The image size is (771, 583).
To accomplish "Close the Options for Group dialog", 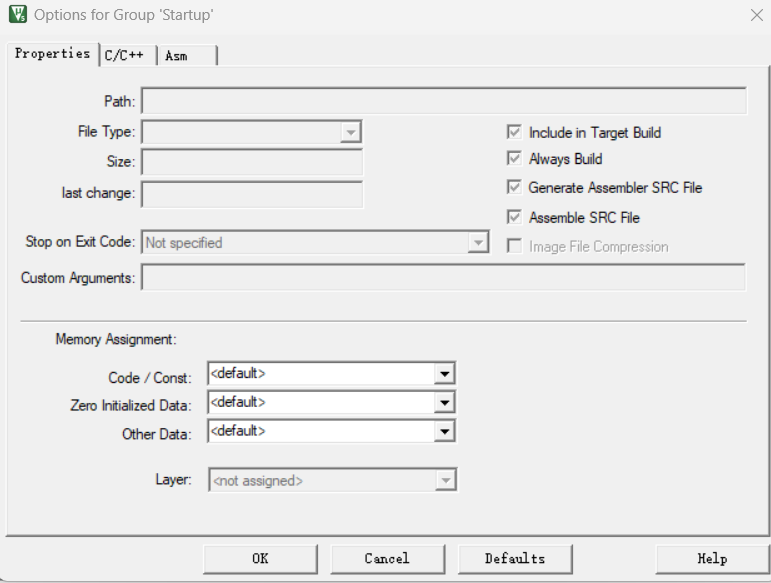I will click(756, 15).
